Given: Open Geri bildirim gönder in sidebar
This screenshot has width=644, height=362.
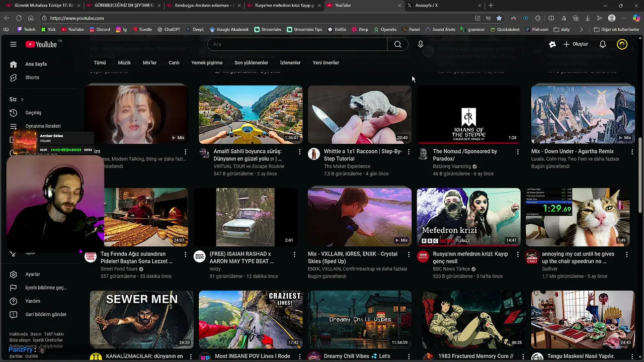Looking at the screenshot, I should pos(45,314).
